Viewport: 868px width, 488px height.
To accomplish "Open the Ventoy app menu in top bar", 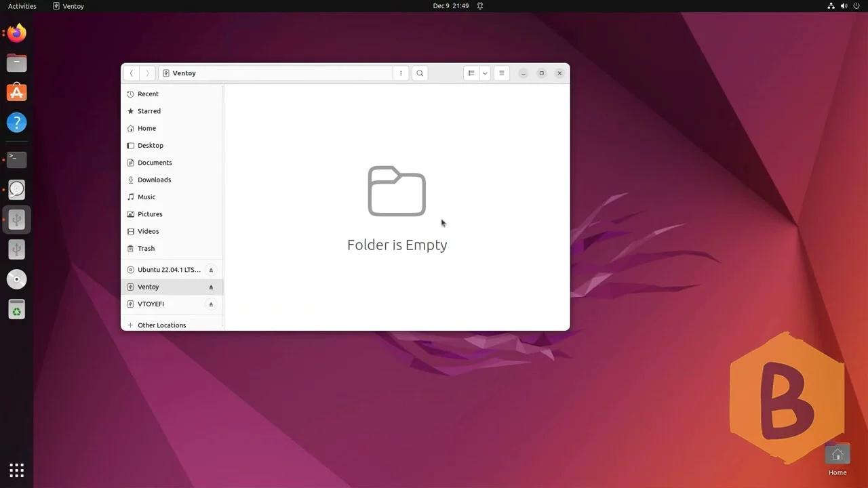I will pos(68,6).
